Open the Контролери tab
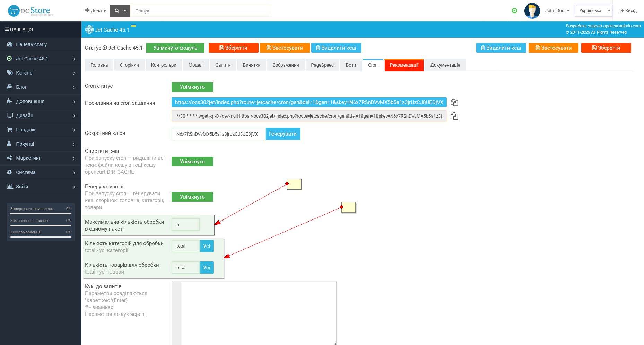This screenshot has height=345, width=644. click(164, 65)
